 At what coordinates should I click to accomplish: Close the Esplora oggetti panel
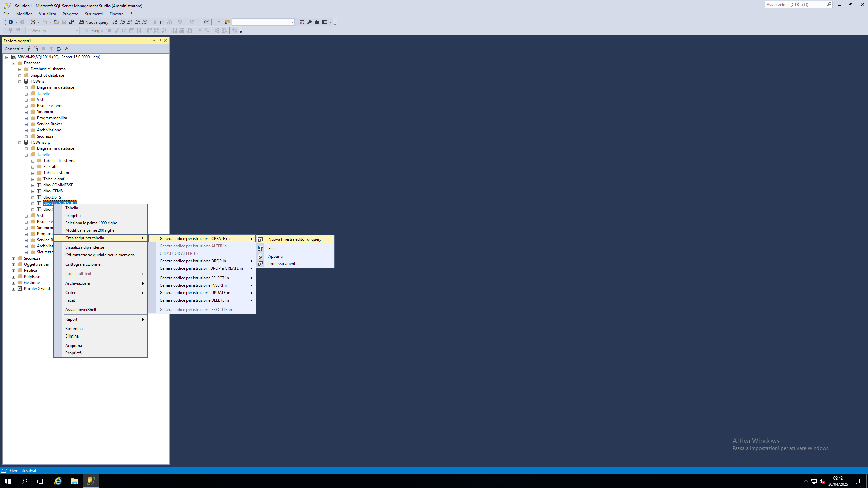point(165,41)
